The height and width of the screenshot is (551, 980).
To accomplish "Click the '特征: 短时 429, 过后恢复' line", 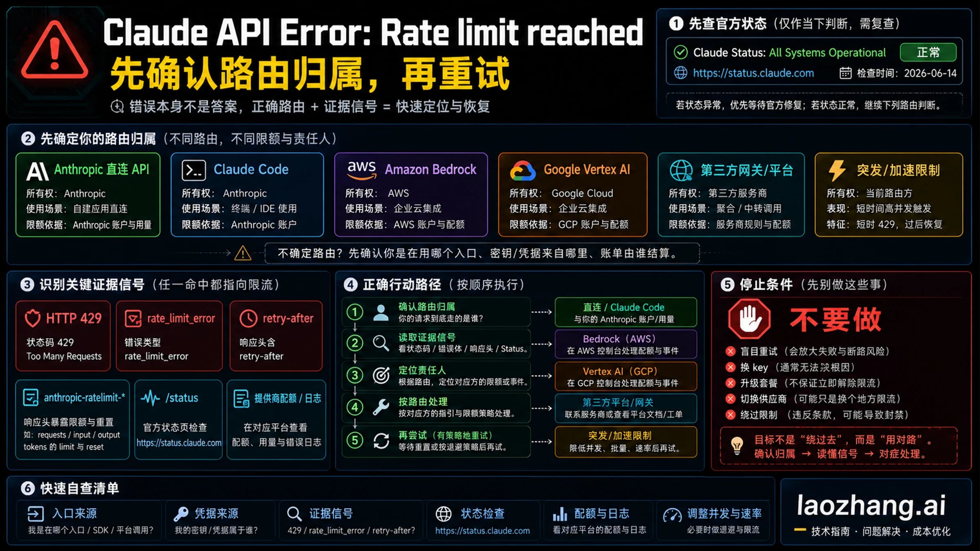I will (x=885, y=224).
